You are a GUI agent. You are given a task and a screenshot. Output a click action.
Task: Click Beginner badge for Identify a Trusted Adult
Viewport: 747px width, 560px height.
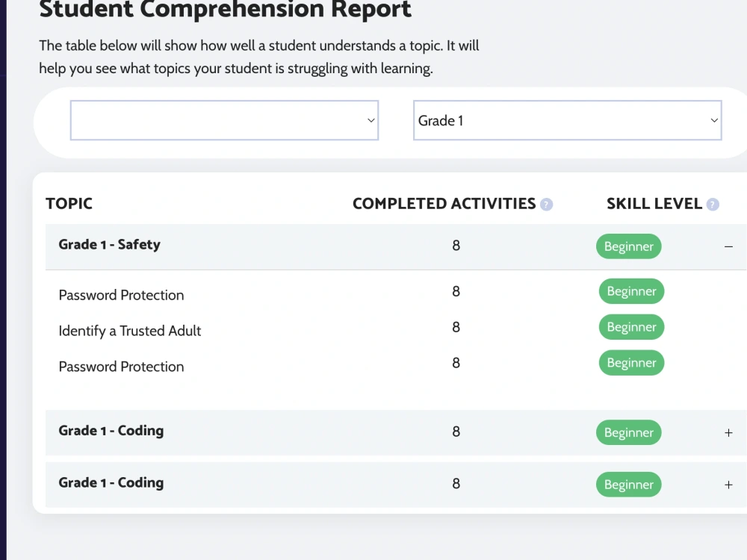click(x=632, y=327)
